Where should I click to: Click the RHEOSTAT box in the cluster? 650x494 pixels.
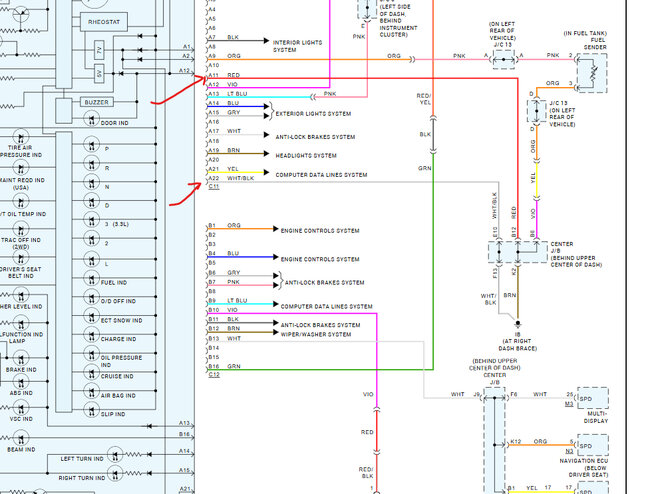click(x=104, y=22)
